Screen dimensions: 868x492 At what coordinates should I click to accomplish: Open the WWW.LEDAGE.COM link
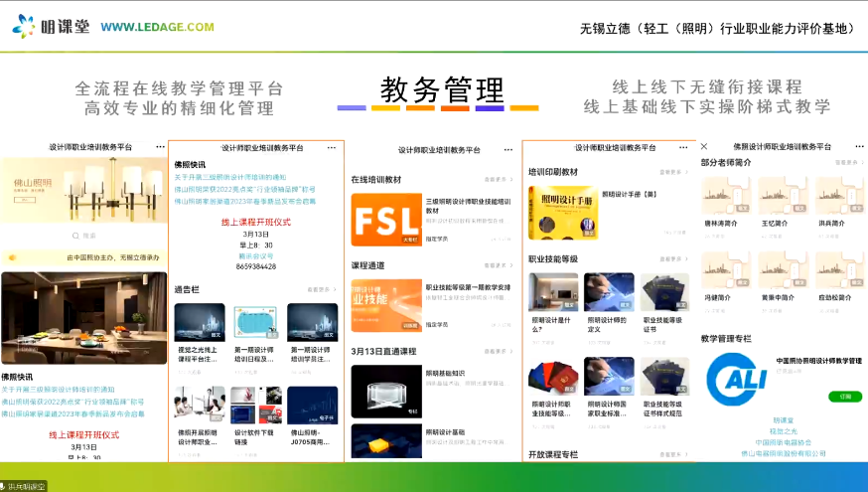[157, 27]
